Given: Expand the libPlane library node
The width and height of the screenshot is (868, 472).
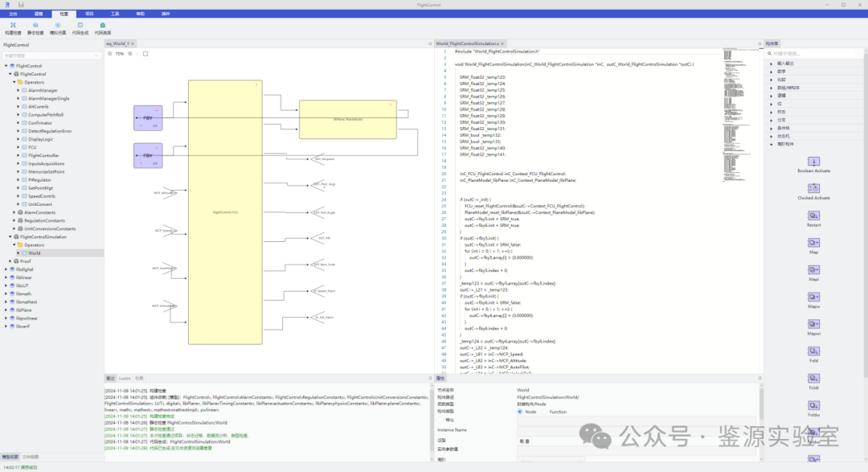Looking at the screenshot, I should 6,310.
